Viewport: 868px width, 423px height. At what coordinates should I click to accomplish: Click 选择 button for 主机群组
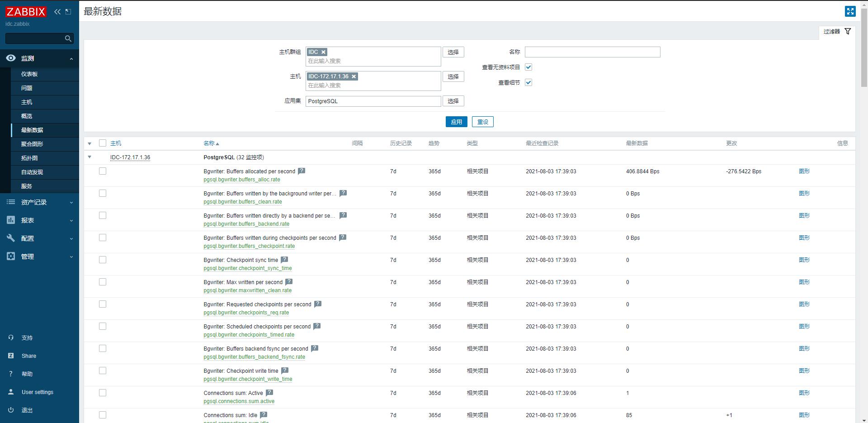click(453, 52)
